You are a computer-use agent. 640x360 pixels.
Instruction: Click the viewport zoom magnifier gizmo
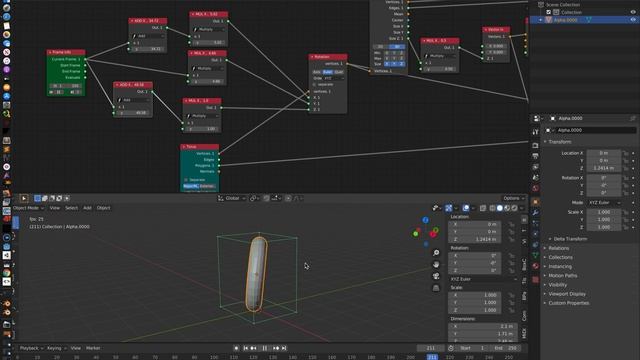pos(436,253)
